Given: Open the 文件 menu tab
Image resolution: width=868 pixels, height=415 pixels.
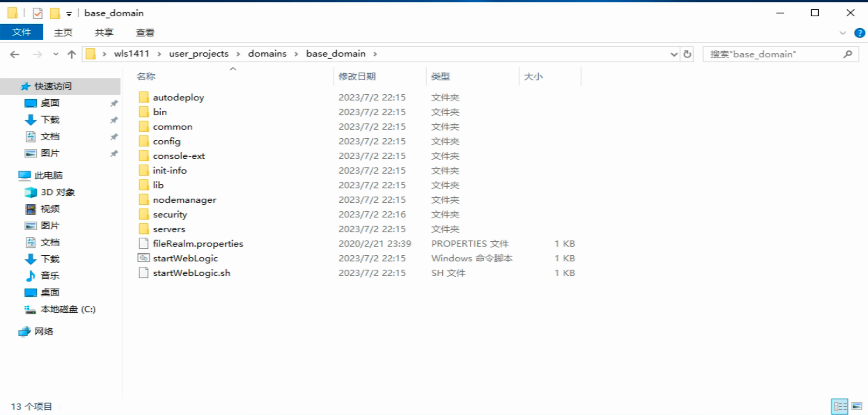Looking at the screenshot, I should tap(21, 32).
